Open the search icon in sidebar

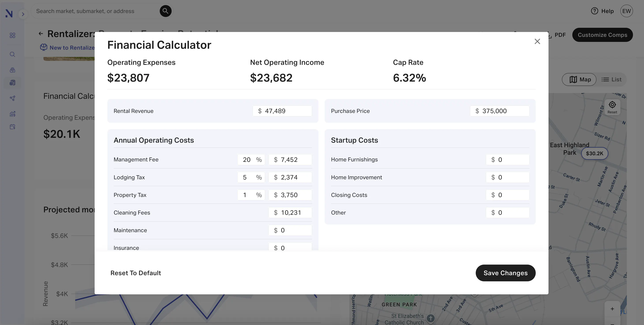(13, 54)
